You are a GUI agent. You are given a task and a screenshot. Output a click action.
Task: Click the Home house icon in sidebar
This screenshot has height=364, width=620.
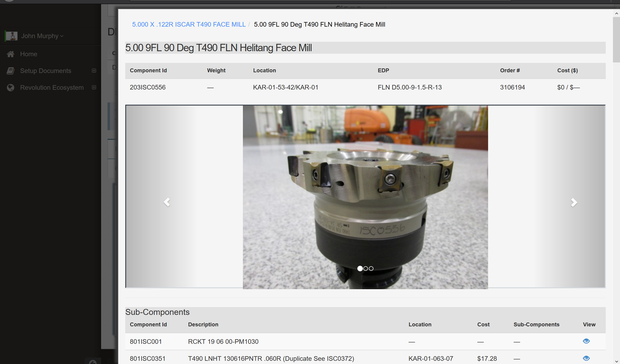pyautogui.click(x=10, y=54)
